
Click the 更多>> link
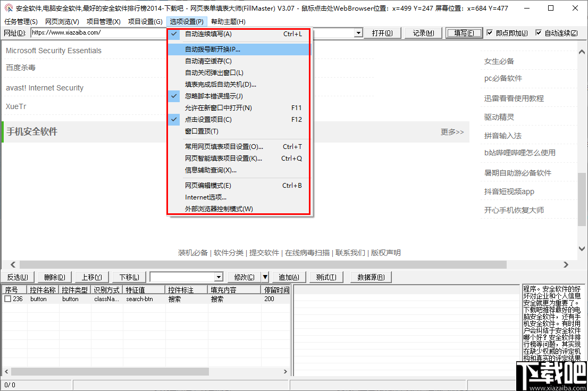coord(452,131)
